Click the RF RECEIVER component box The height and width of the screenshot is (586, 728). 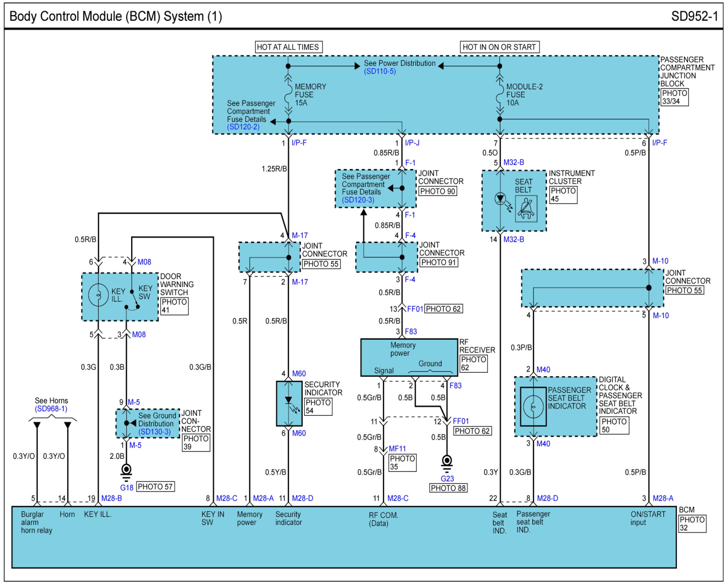point(409,357)
